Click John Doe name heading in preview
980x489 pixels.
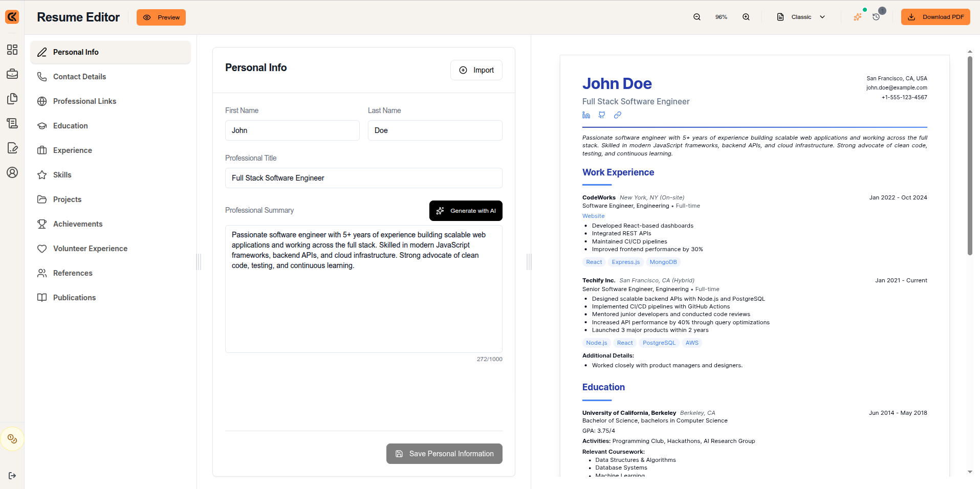(x=617, y=83)
